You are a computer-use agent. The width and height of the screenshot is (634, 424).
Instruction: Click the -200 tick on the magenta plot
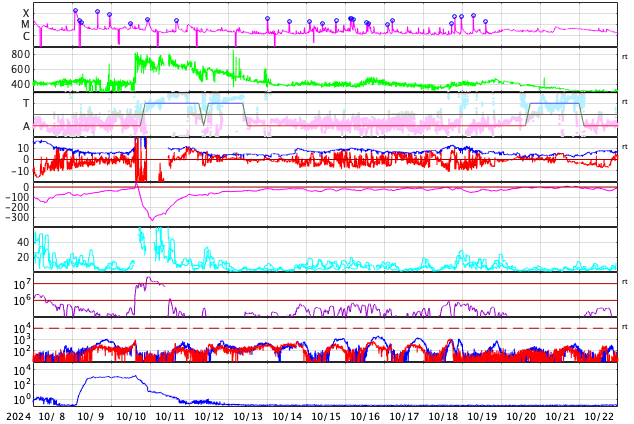[x=17, y=207]
